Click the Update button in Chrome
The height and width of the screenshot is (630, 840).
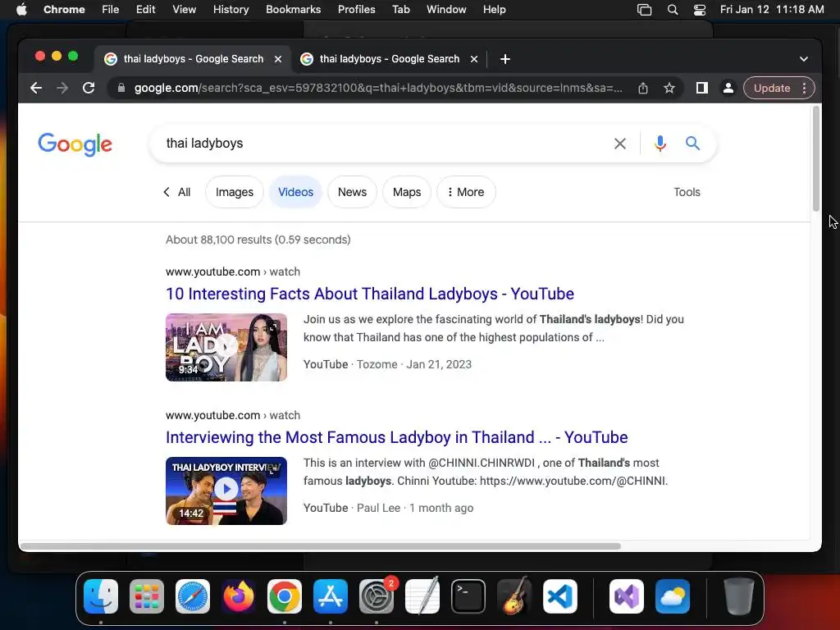coord(771,88)
